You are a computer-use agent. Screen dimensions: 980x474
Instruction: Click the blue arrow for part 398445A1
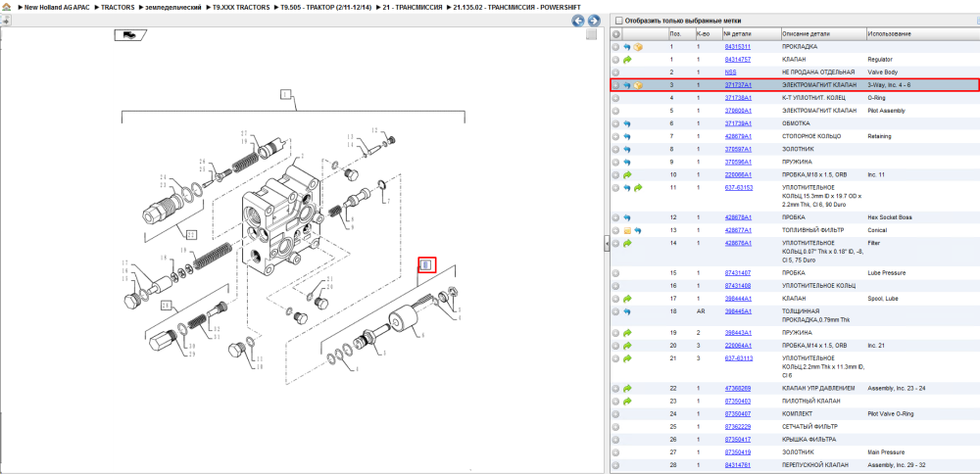point(627,311)
